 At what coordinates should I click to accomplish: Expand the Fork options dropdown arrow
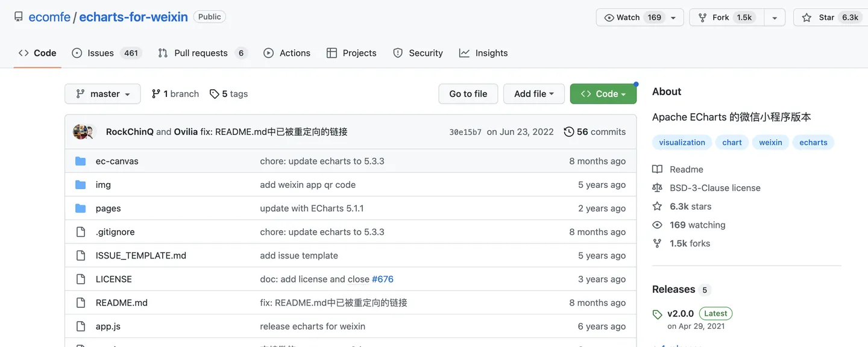(775, 17)
